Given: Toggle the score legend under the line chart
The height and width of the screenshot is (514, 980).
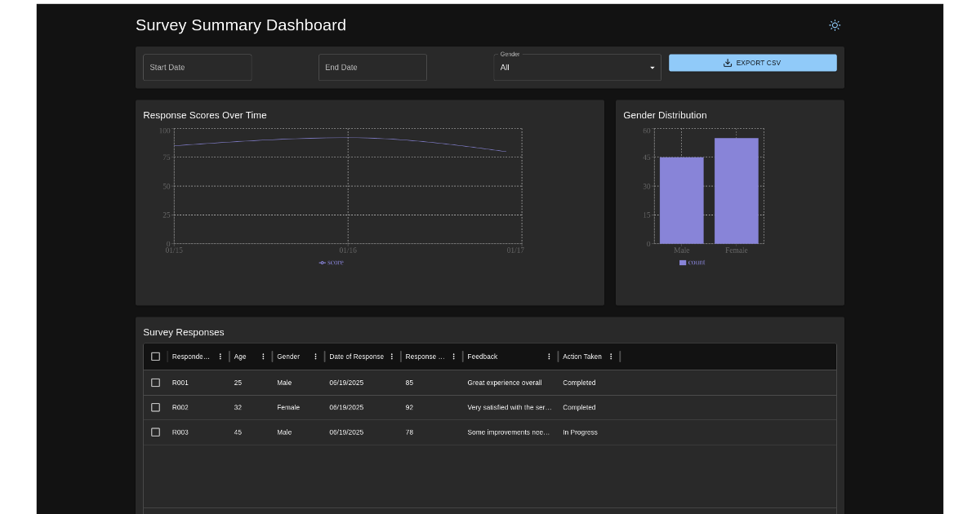Looking at the screenshot, I should coord(331,262).
